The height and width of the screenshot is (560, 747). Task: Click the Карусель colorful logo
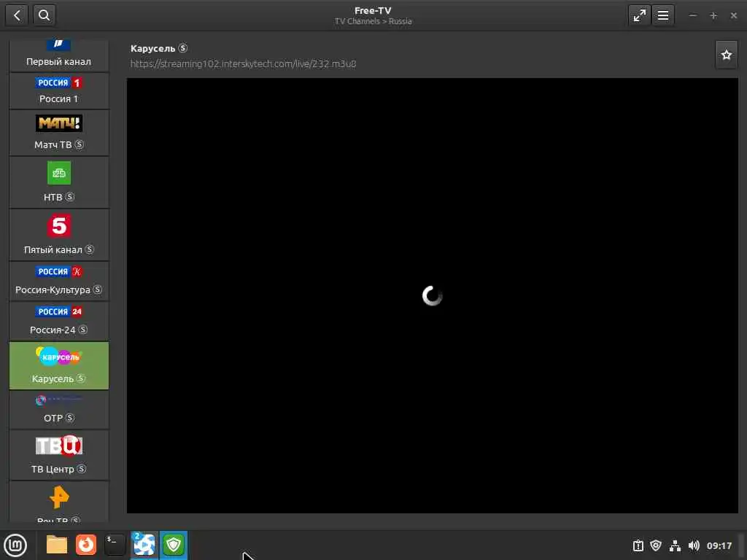click(58, 356)
